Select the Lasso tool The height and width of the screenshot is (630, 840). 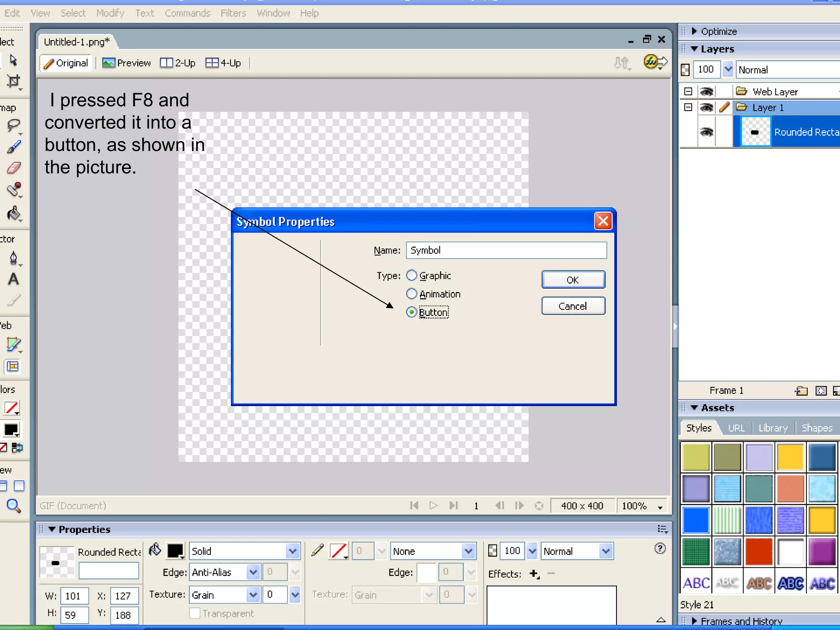pyautogui.click(x=13, y=125)
